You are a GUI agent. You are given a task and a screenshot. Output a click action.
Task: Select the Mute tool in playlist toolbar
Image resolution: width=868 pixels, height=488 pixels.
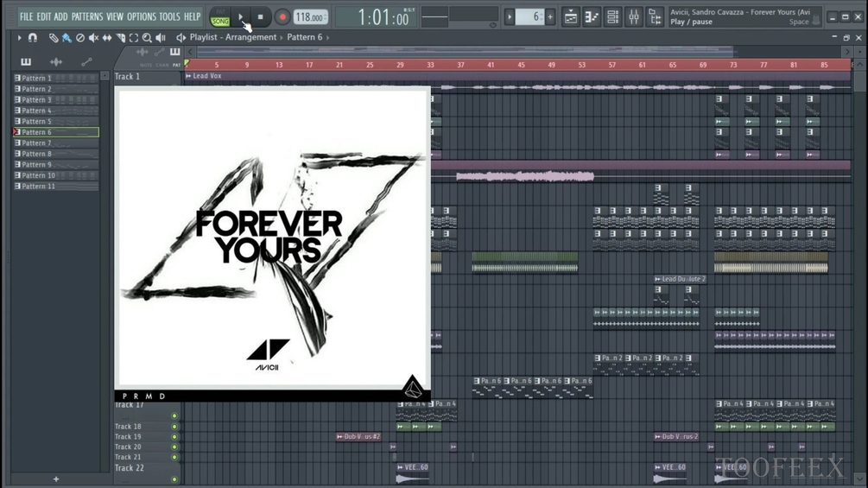(x=93, y=38)
